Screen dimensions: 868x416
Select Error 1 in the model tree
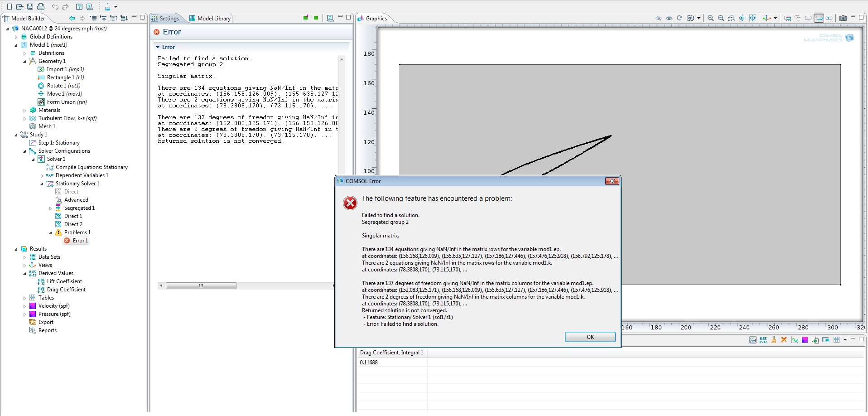[x=76, y=241]
